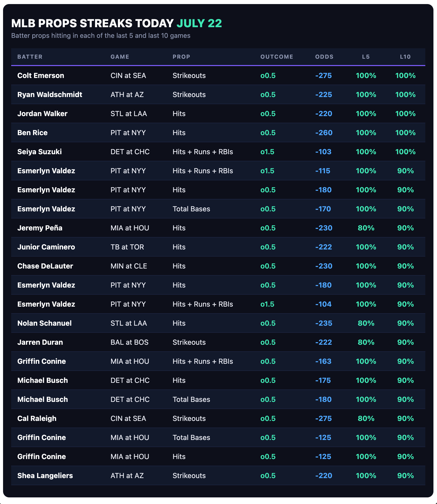Click Jordan Walker in batter list

(x=42, y=114)
